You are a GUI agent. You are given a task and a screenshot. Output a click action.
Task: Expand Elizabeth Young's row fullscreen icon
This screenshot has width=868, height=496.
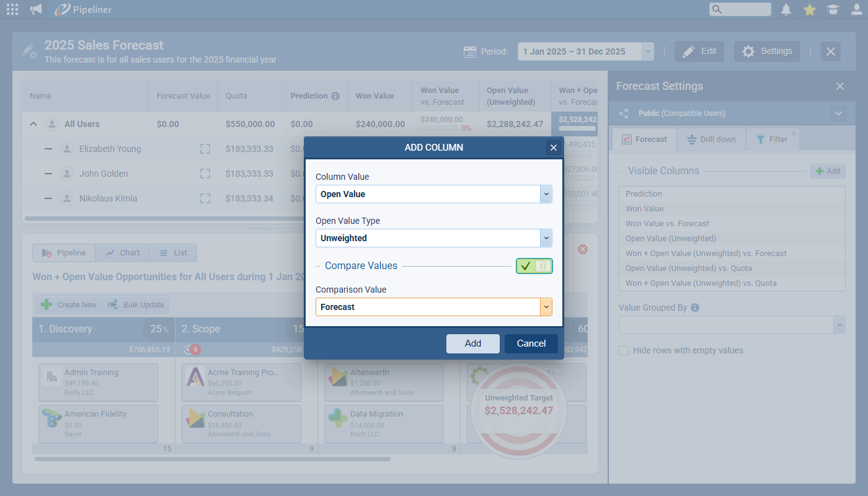coord(205,149)
